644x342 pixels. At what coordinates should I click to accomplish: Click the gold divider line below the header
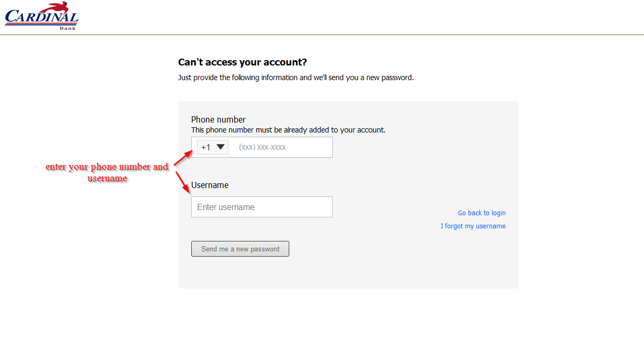click(322, 35)
